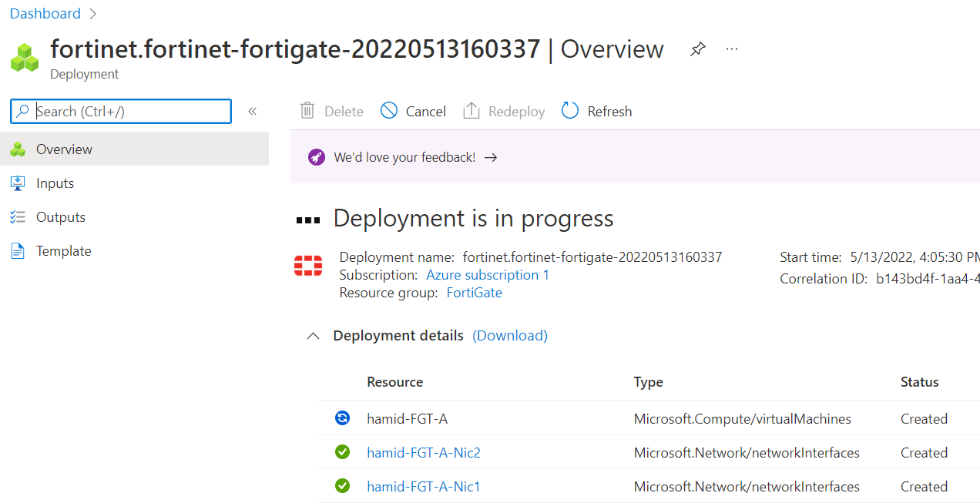Screen dimensions: 980x503
Task: Click the green check icon for hamid-FGT-A-Nic1
Action: coord(342,486)
